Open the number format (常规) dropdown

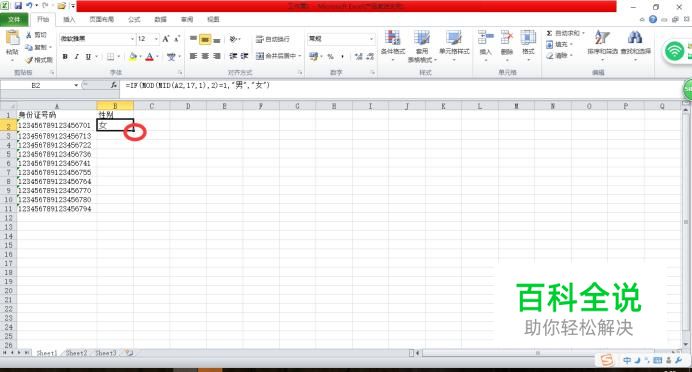(x=371, y=39)
